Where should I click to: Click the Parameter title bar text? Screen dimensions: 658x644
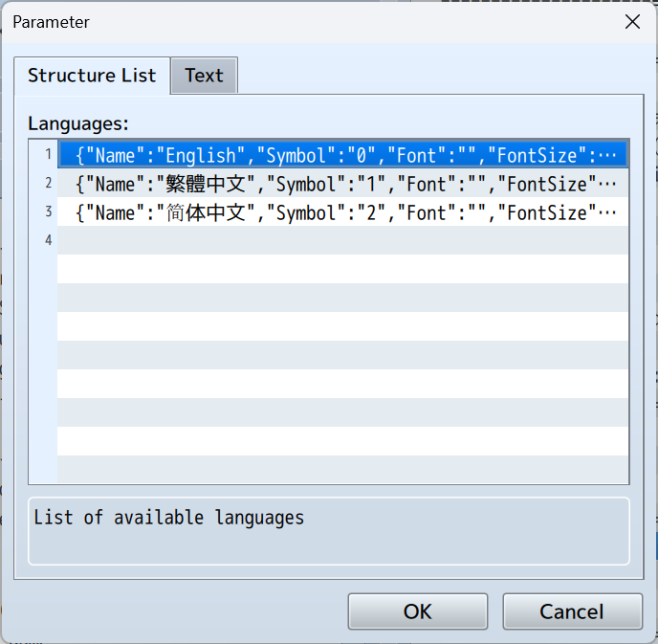52,21
